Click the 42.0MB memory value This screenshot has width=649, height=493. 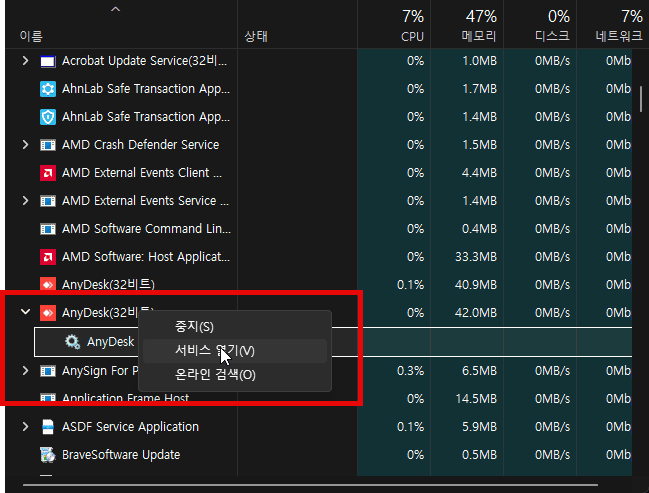(x=476, y=313)
